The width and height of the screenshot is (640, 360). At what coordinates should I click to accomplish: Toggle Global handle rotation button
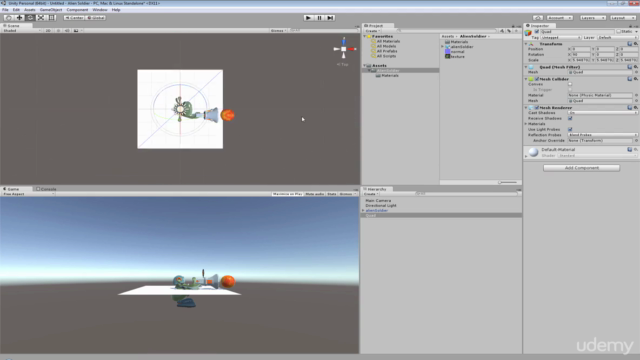pos(96,18)
